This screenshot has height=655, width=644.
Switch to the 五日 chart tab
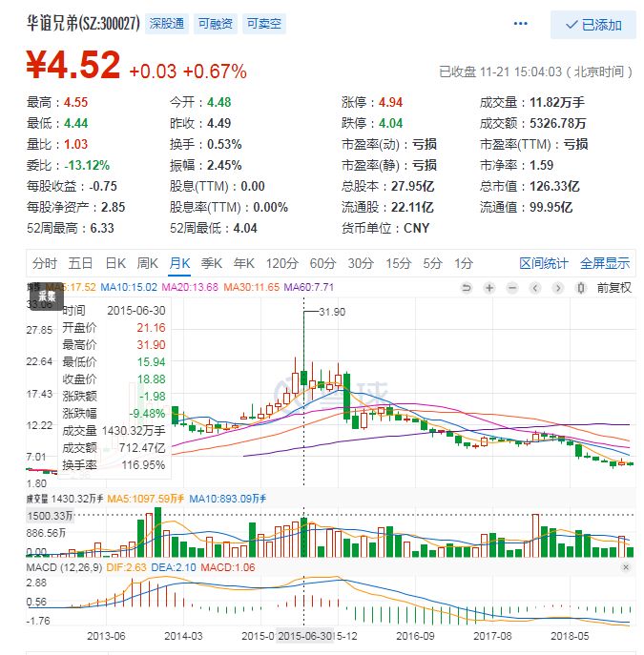[x=80, y=263]
